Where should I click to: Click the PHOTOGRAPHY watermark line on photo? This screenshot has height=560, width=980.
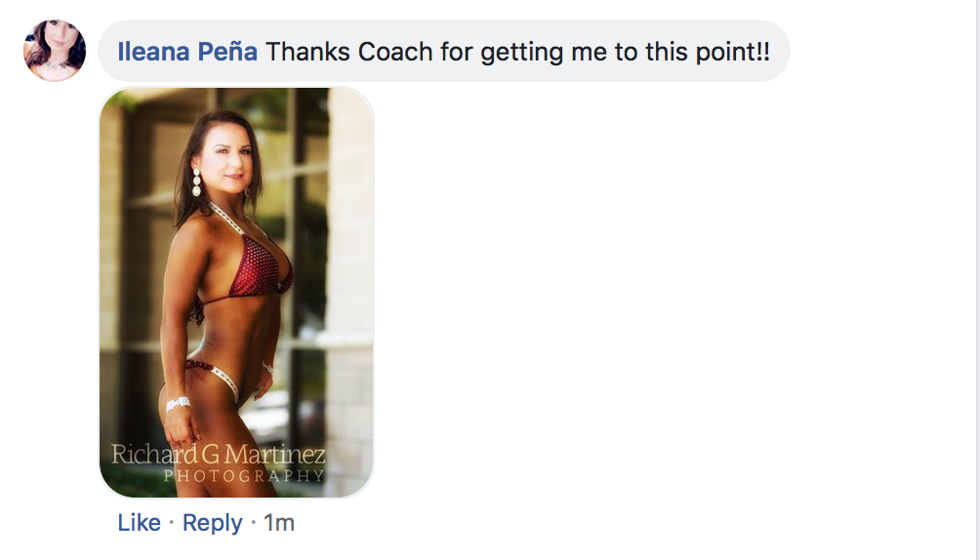tap(244, 476)
